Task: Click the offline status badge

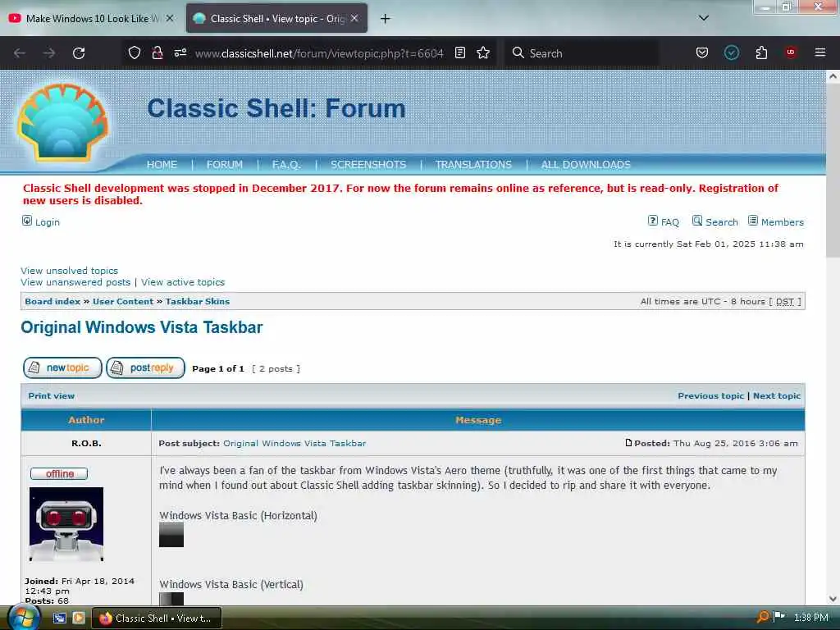Action: click(x=59, y=473)
